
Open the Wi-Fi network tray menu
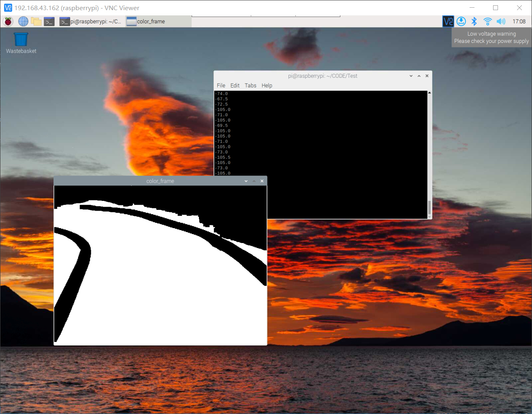click(487, 21)
